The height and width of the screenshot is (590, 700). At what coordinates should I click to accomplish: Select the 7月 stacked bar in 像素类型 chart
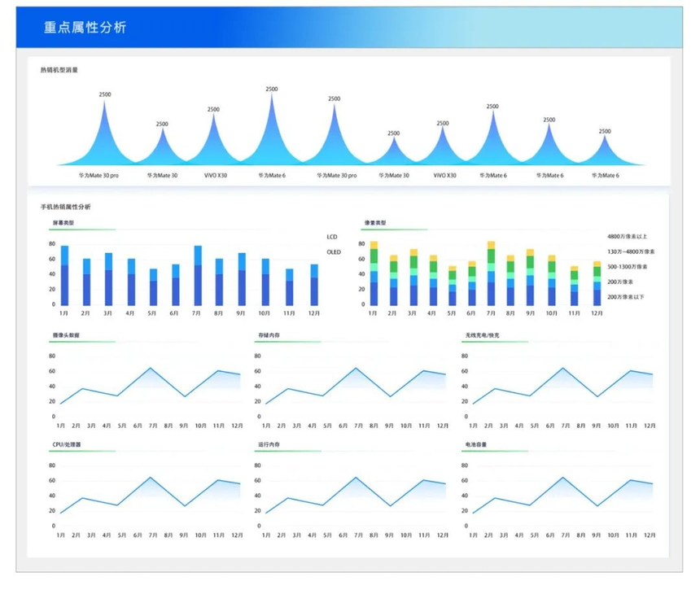pyautogui.click(x=491, y=273)
